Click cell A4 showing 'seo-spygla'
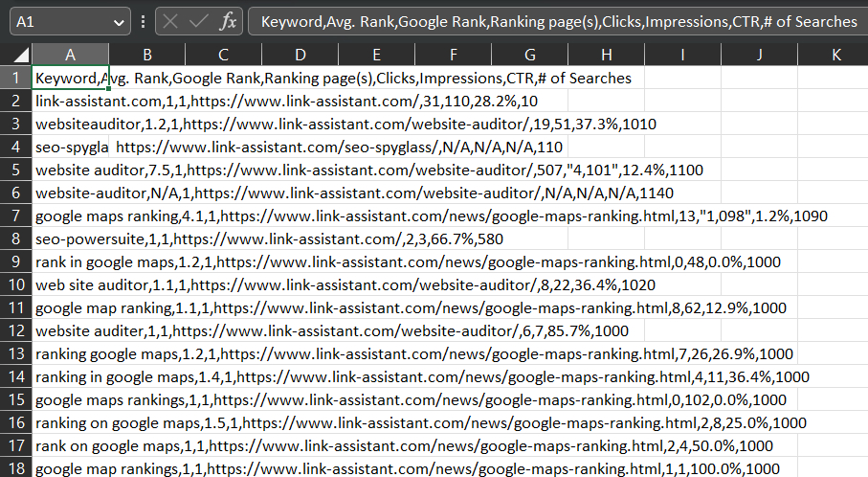 [70, 147]
